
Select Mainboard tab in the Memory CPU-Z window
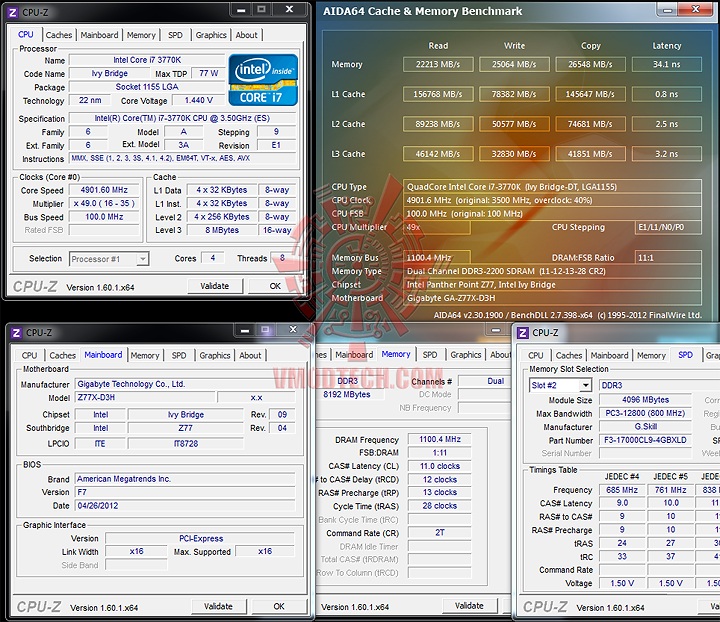pos(354,355)
